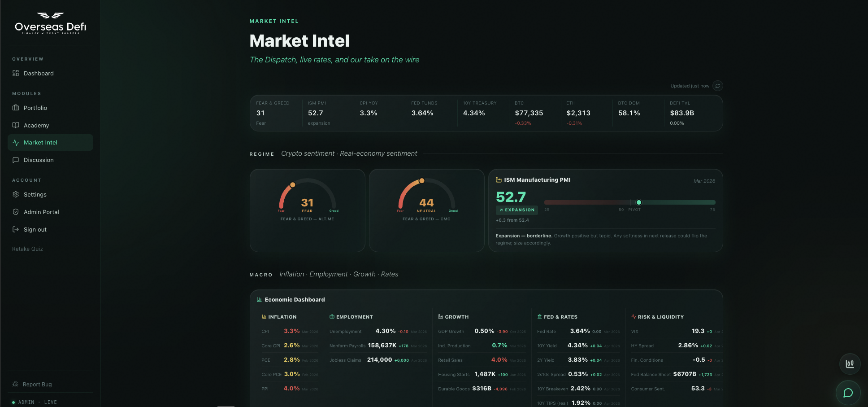Image resolution: width=868 pixels, height=407 pixels.
Task: Click the Fear & Greed ticker tile
Action: 276,113
